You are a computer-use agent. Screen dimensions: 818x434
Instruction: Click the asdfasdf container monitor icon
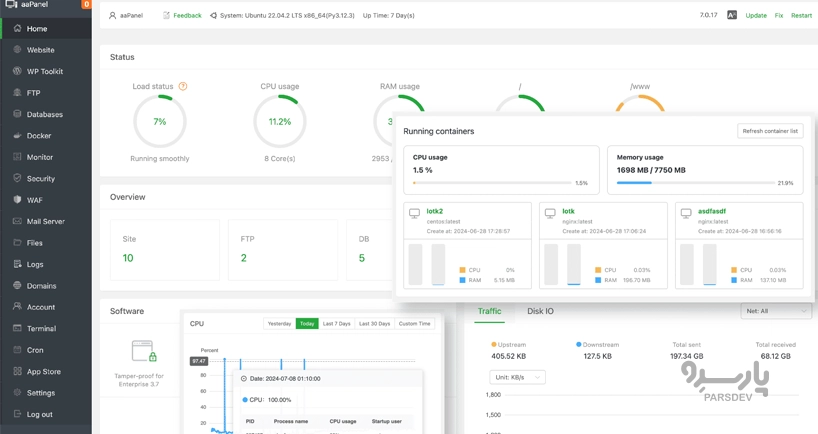[686, 213]
